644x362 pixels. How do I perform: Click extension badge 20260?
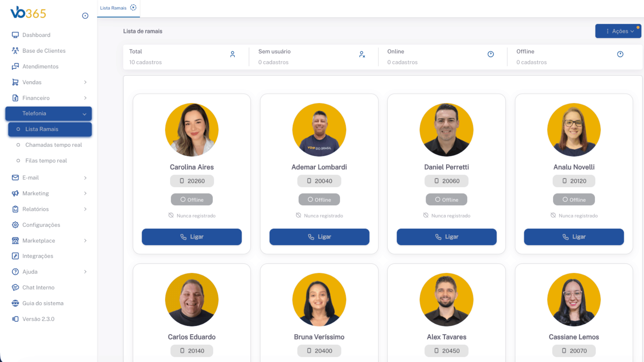[192, 181]
